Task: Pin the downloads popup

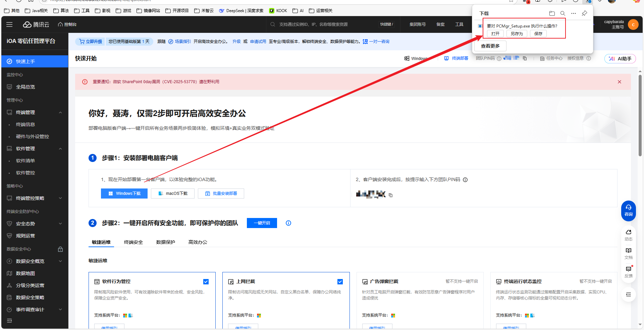Action: click(x=584, y=13)
